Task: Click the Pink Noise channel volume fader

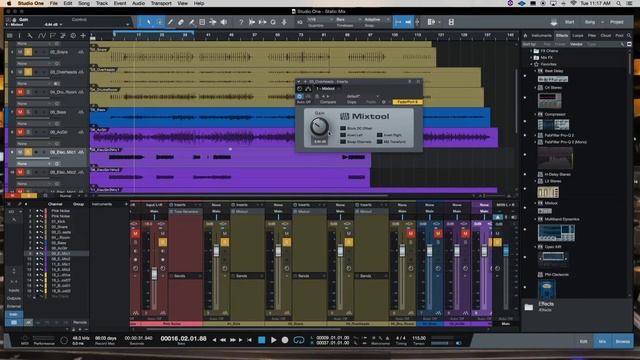Action: (x=154, y=274)
